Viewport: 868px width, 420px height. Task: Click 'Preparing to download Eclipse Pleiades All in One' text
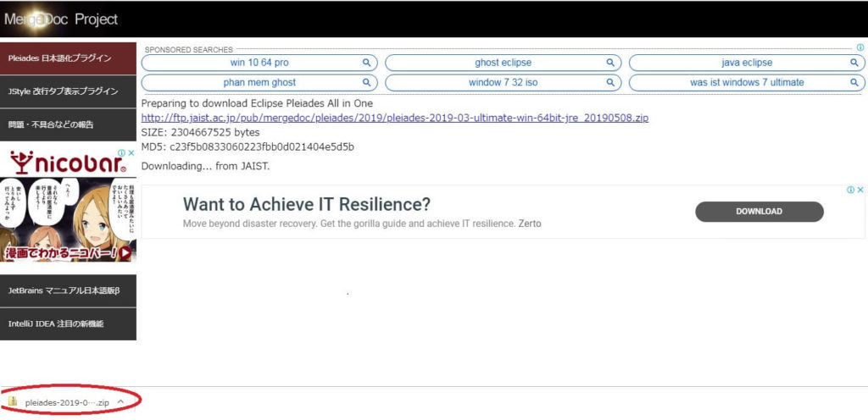pyautogui.click(x=258, y=103)
